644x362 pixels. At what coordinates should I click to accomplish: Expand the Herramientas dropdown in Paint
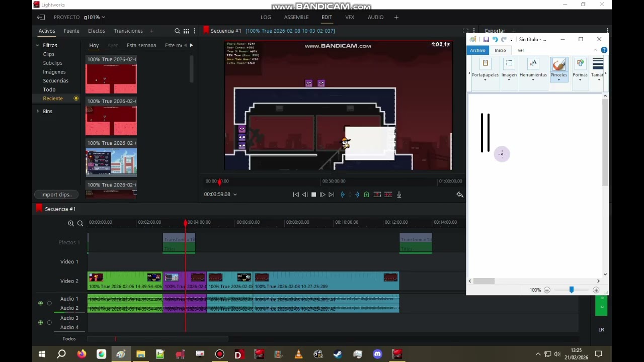[533, 79]
